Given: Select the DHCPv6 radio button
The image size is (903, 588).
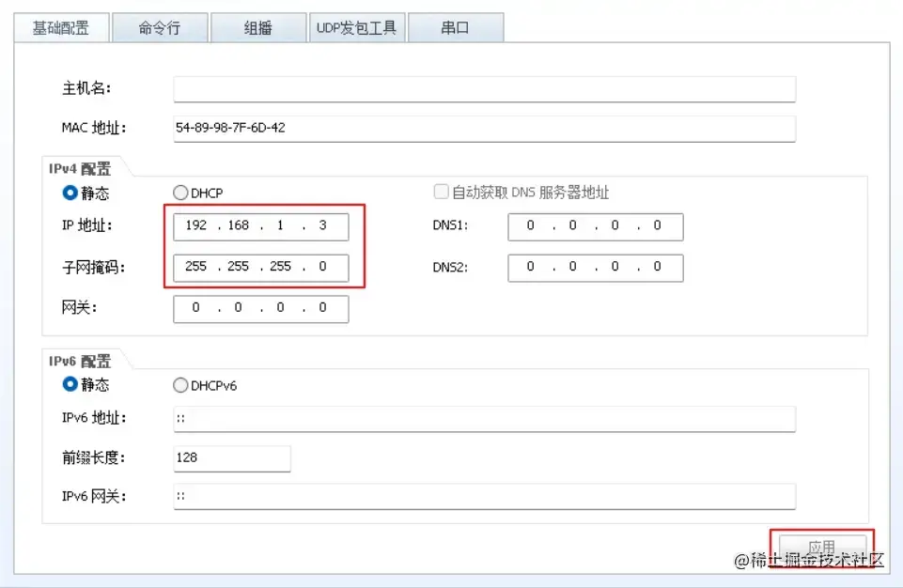Looking at the screenshot, I should click(x=180, y=385).
